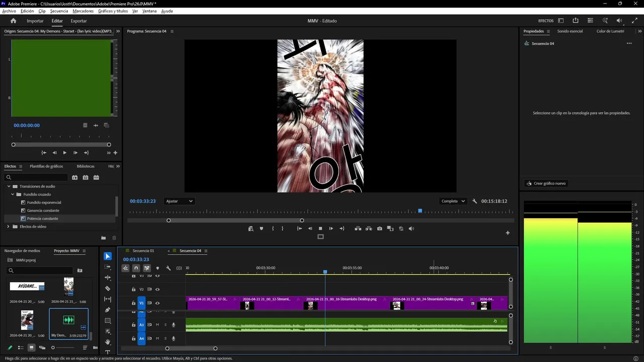Screen dimensions: 644x362
Task: Switch to Exportar workspace tab
Action: pos(78,21)
